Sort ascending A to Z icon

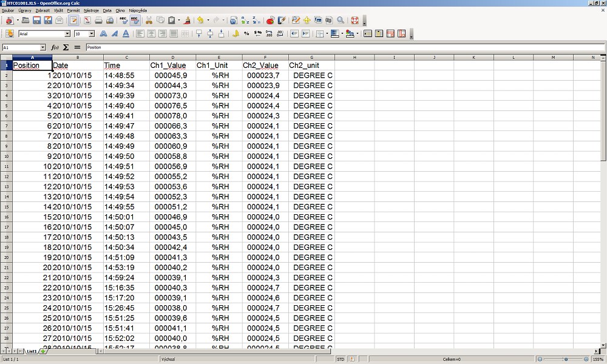(245, 21)
